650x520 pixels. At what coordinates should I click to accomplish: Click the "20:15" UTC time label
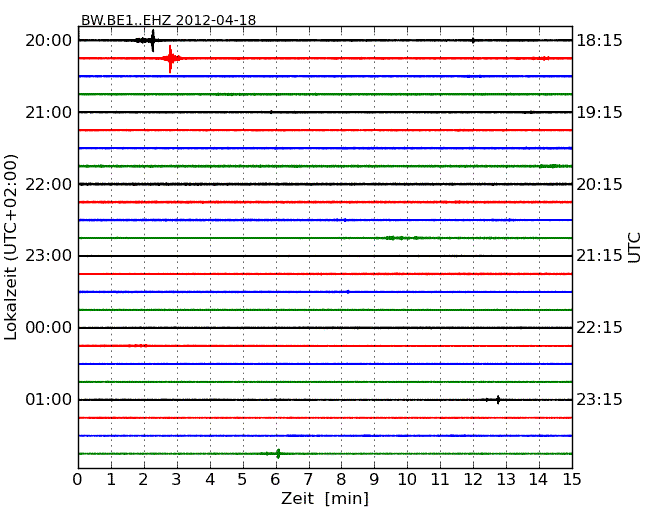point(599,184)
